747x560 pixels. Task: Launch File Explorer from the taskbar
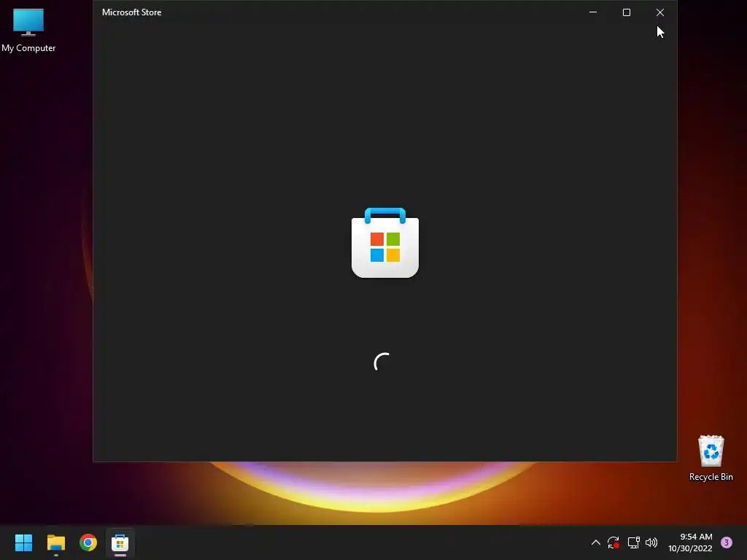[55, 542]
